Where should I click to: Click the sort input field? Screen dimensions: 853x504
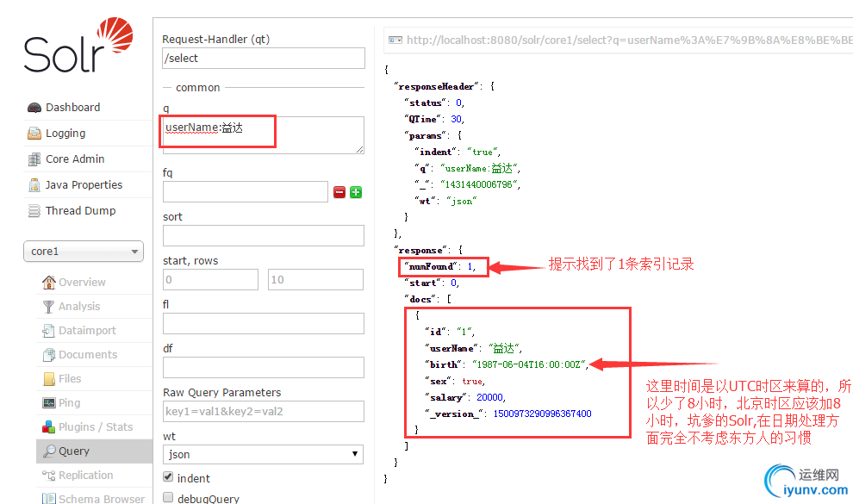pyautogui.click(x=264, y=236)
